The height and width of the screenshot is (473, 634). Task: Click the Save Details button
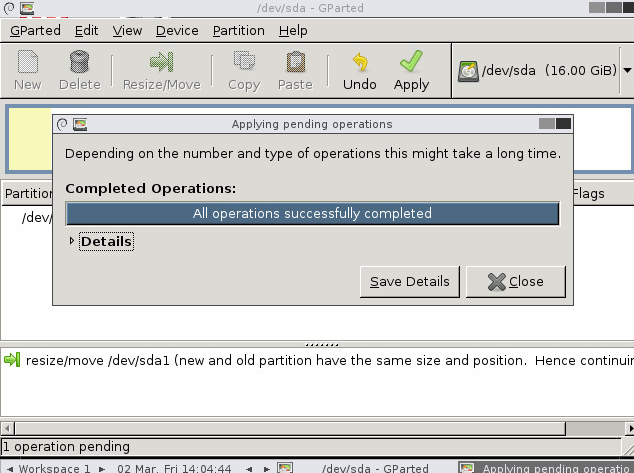410,281
